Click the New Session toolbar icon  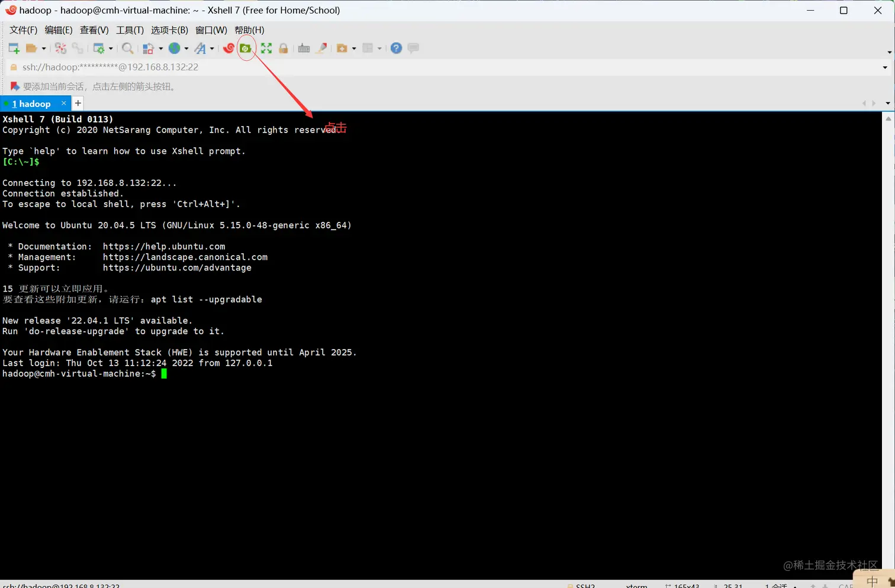coord(14,49)
